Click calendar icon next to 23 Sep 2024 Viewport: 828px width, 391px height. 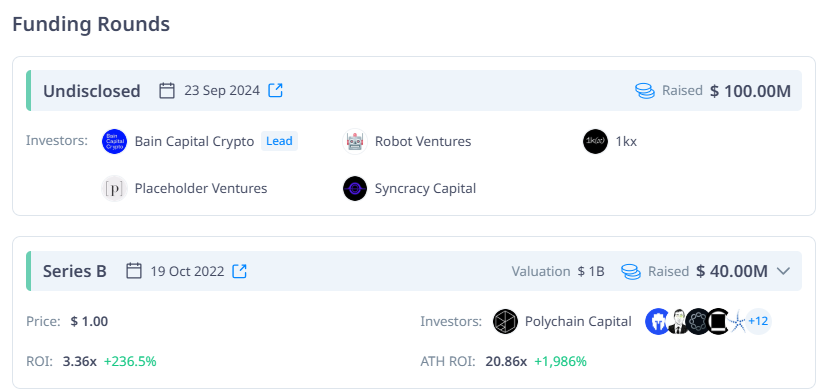coord(167,90)
